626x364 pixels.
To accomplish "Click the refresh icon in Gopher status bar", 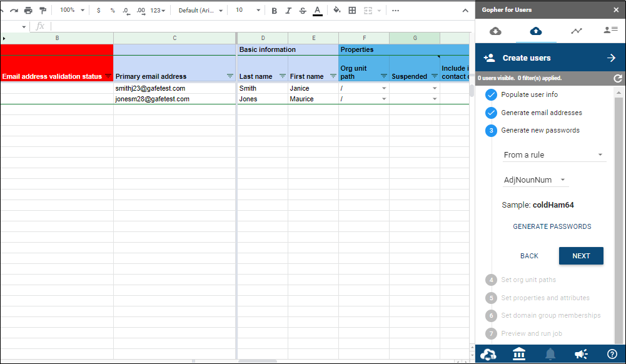I will pos(618,78).
